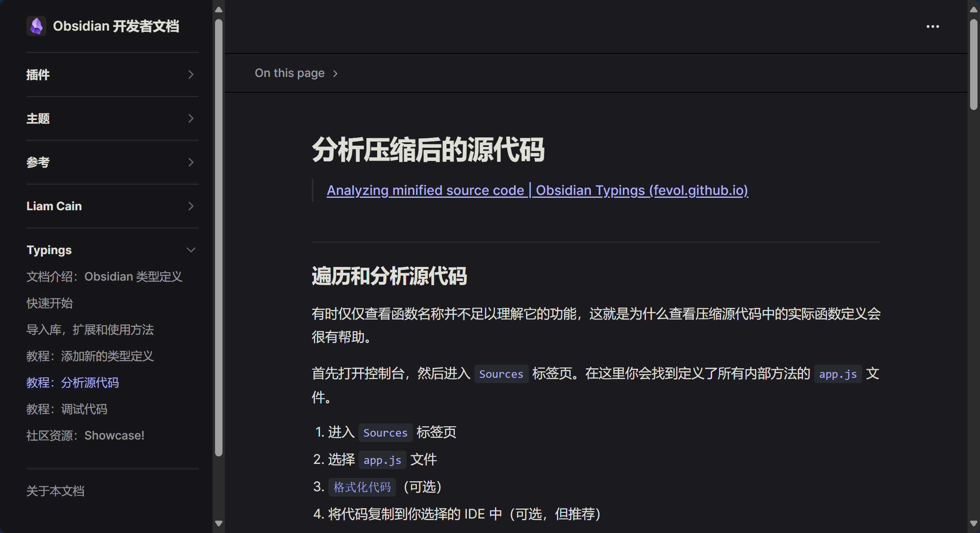This screenshot has width=980, height=533.
Task: Expand the On this page chevron
Action: tap(335, 74)
